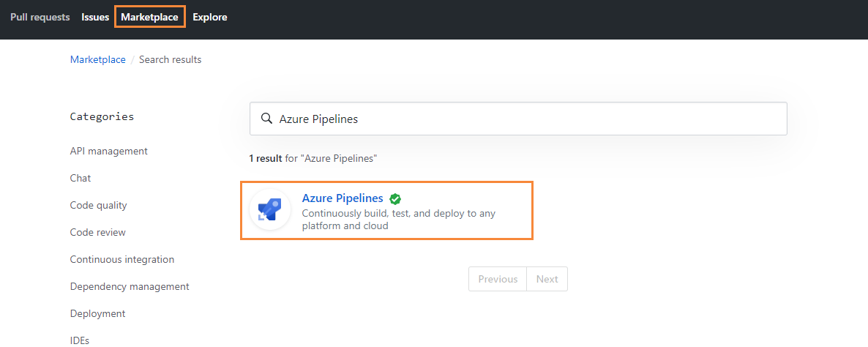
Task: Select the API management category
Action: (x=109, y=151)
